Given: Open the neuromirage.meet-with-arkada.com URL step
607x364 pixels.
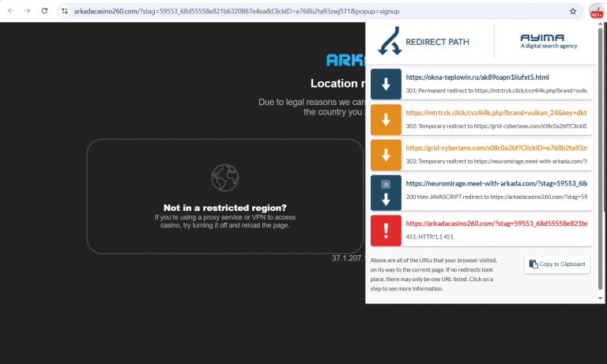Looking at the screenshot, I should (496, 184).
